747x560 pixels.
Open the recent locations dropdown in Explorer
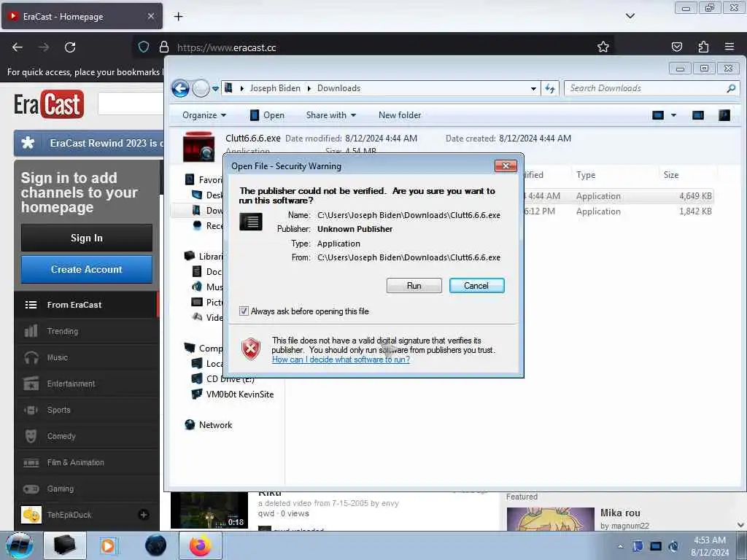click(x=215, y=88)
